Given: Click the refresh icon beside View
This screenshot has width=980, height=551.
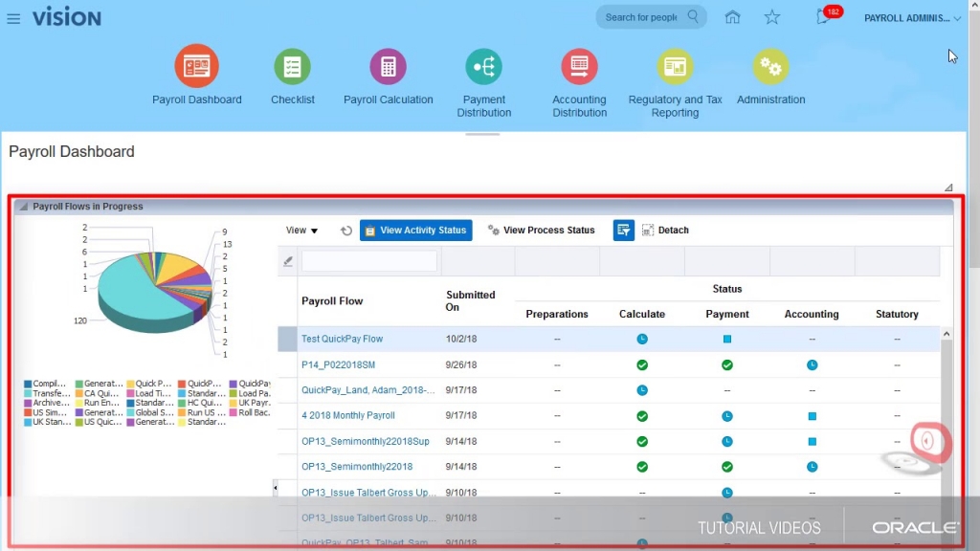Looking at the screenshot, I should click(346, 231).
